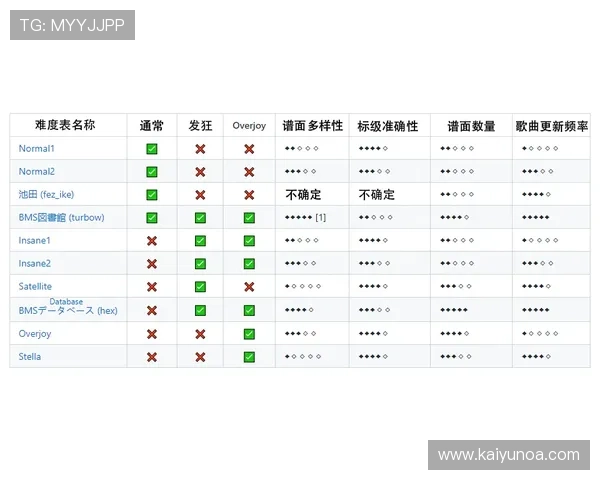
Task: Open the Normal1 link
Action: coord(36,149)
